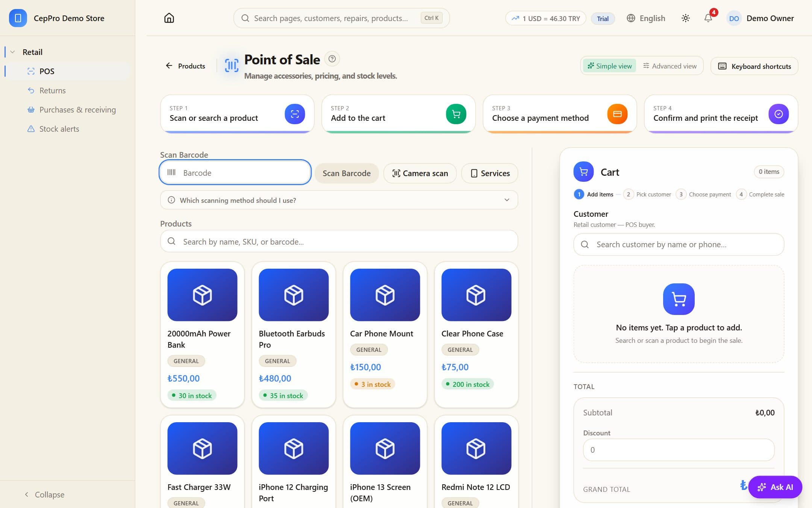Select the Clear Phone Case product card image
Viewport: 812px width, 508px height.
pyautogui.click(x=476, y=295)
